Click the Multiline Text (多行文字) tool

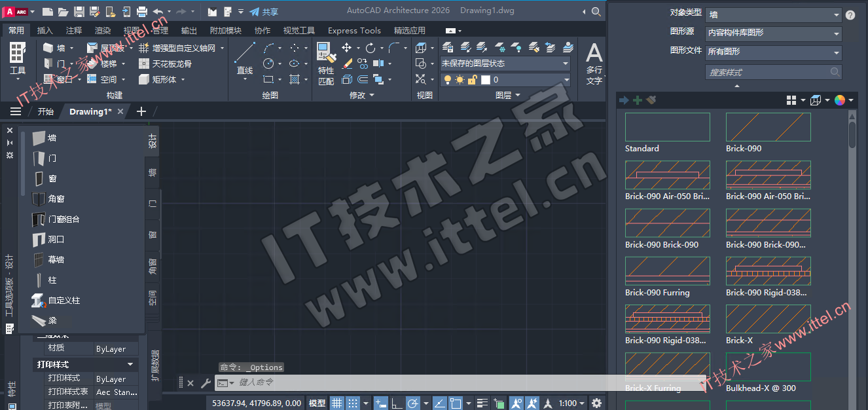[x=594, y=64]
